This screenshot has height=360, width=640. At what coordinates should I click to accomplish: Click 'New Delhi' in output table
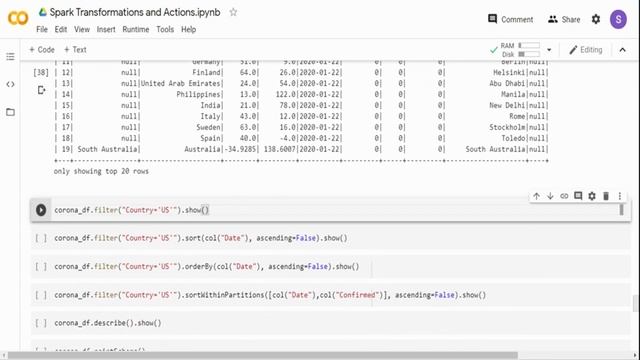click(507, 105)
